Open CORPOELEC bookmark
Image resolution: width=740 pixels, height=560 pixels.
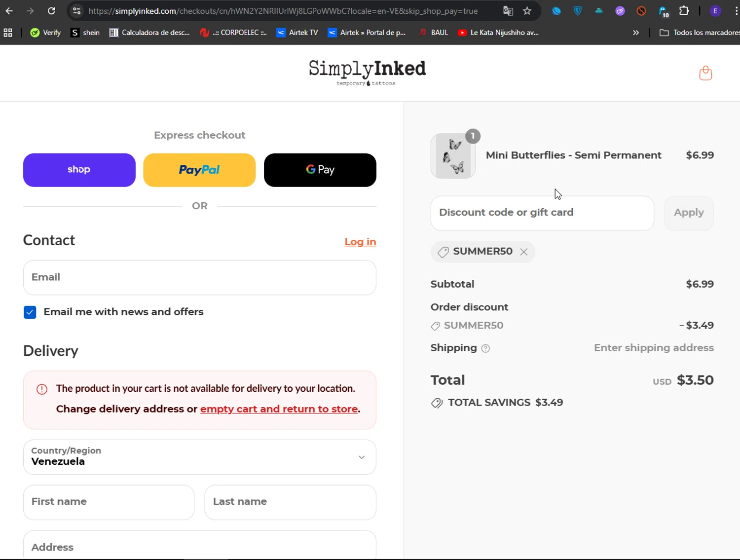pyautogui.click(x=233, y=33)
